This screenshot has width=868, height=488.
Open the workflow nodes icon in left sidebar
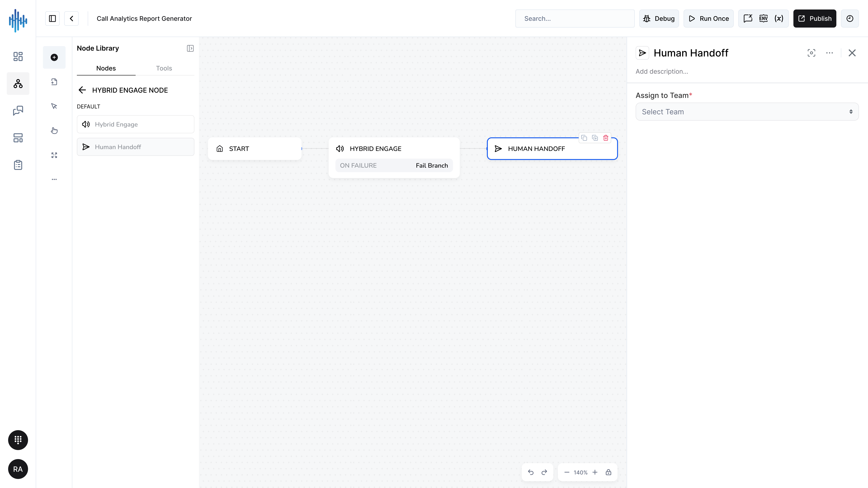click(x=18, y=84)
